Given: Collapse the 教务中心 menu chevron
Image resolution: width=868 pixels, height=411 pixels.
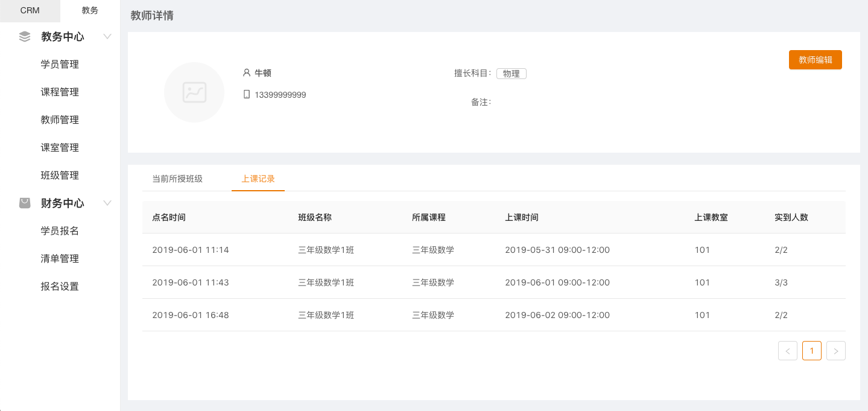Looking at the screenshot, I should tap(107, 37).
